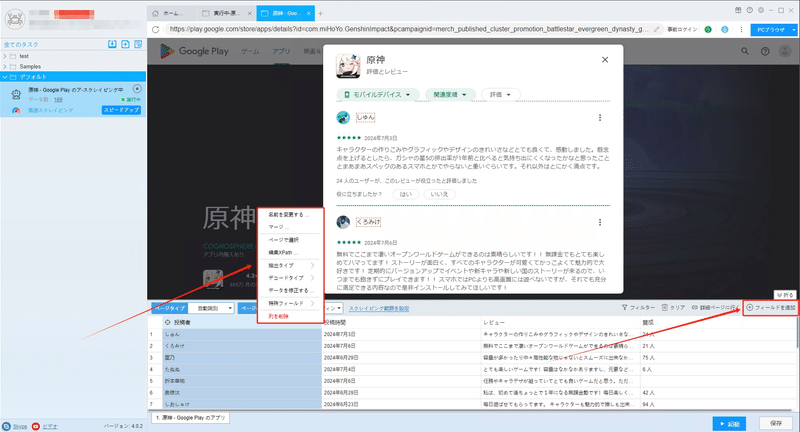Open the three-dot menu on くろみけ's review
This screenshot has height=432, width=800.
click(599, 222)
